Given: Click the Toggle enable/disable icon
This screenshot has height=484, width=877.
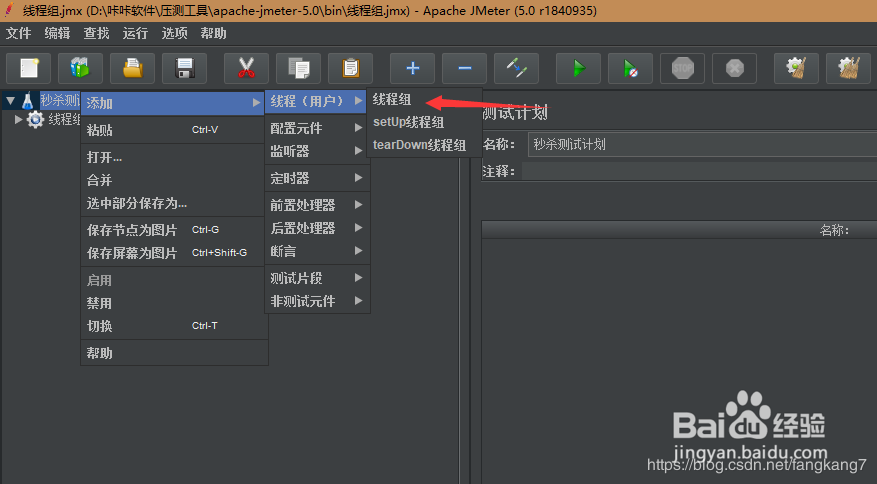Looking at the screenshot, I should coord(516,68).
